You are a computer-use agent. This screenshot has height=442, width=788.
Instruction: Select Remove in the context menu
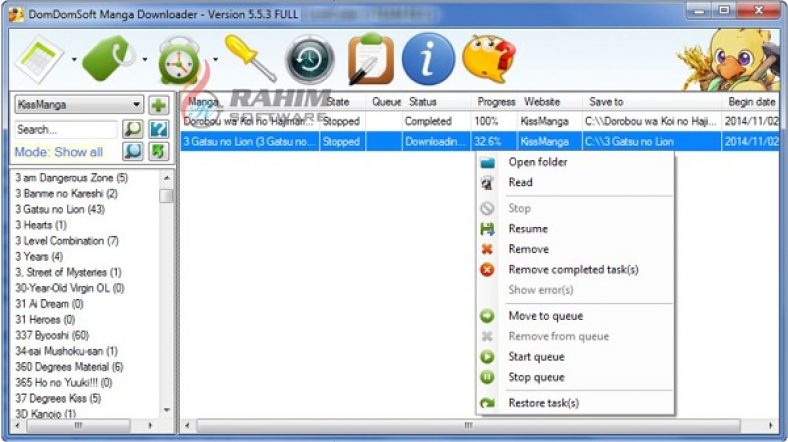point(528,249)
